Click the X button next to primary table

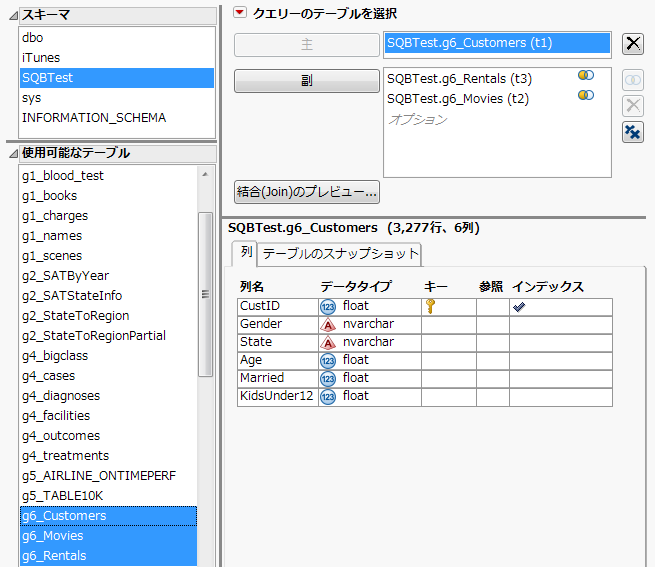tap(633, 43)
